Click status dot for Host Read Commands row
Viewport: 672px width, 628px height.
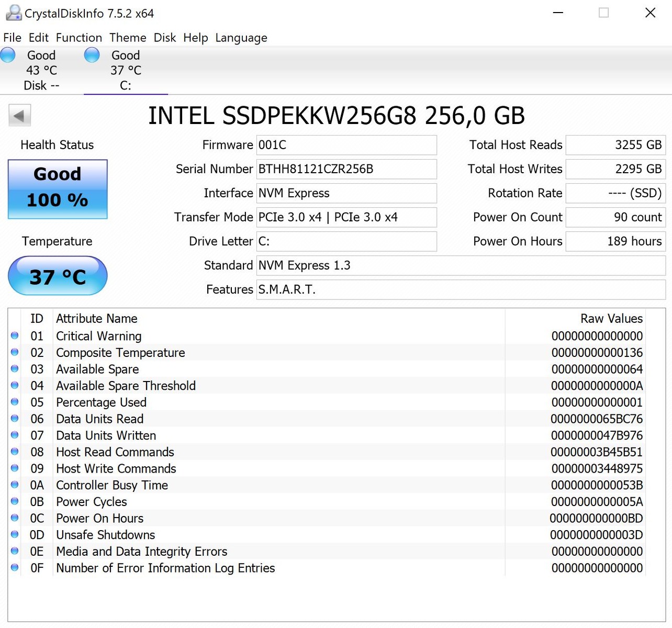tap(15, 452)
